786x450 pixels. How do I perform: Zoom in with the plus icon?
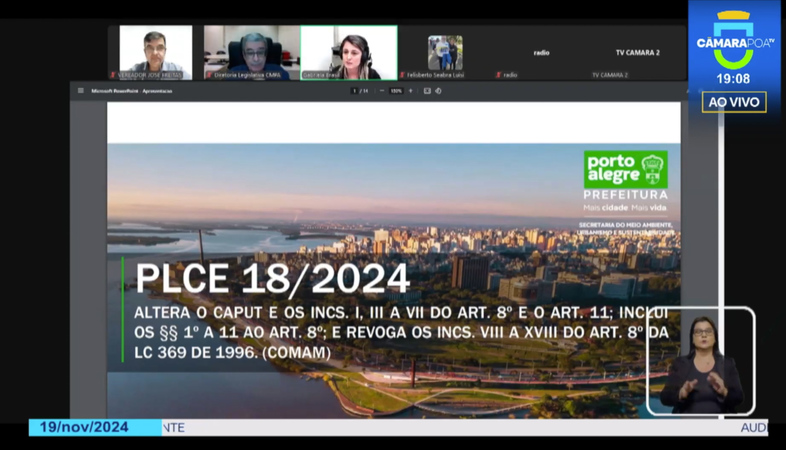click(411, 91)
